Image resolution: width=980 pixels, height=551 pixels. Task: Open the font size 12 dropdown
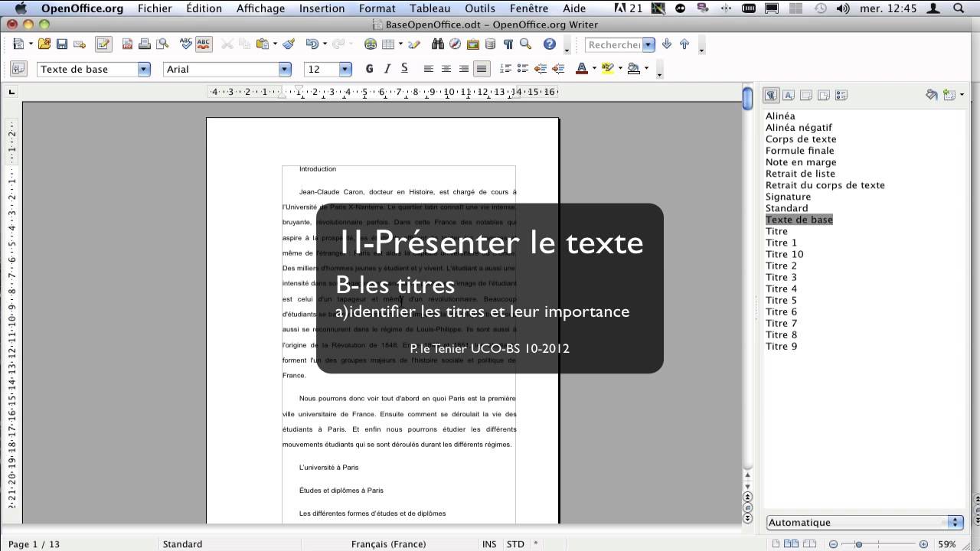[x=345, y=69]
